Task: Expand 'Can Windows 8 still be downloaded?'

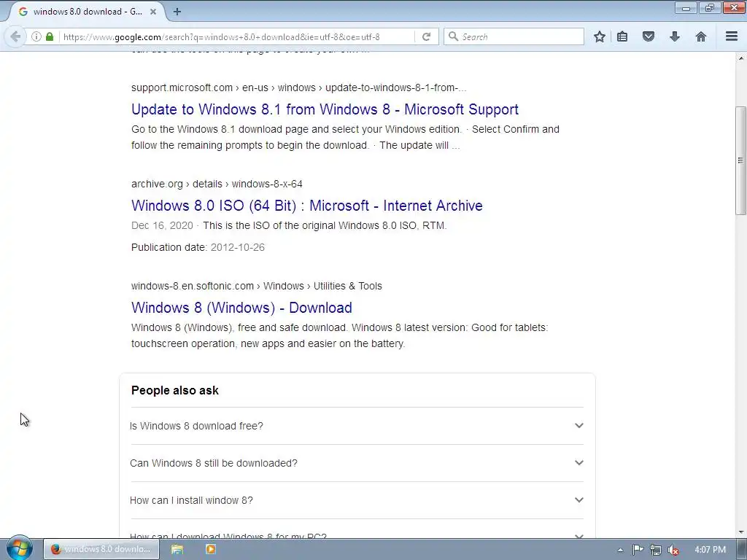Action: pos(356,463)
